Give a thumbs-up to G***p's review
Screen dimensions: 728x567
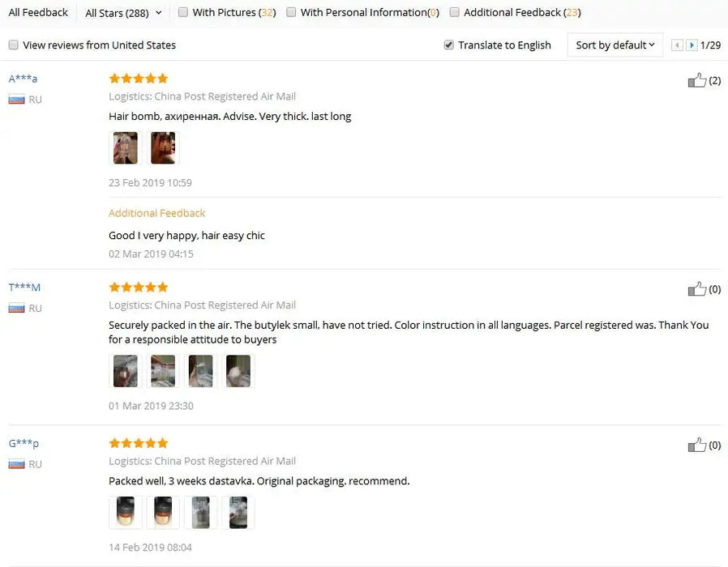click(x=697, y=445)
